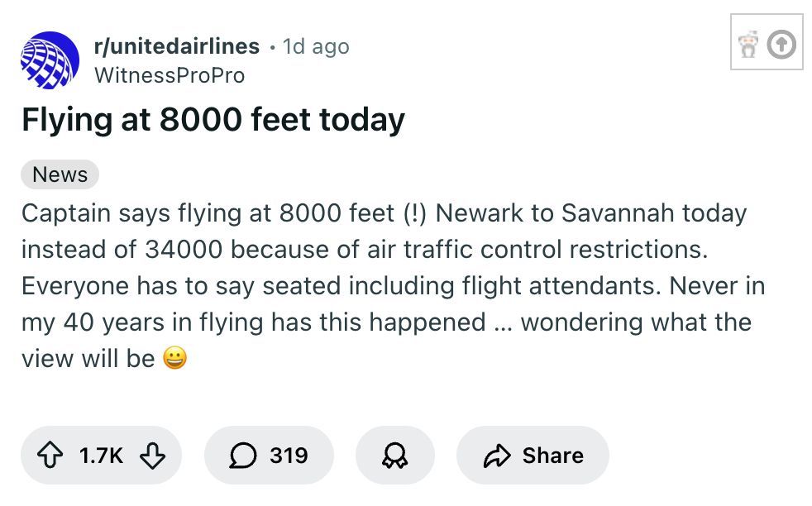Click the United Airlines subreddit avatar

pyautogui.click(x=50, y=60)
